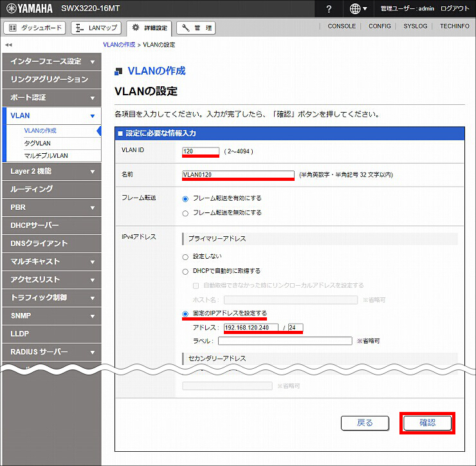
Task: Click the ラベル input field
Action: (285, 341)
